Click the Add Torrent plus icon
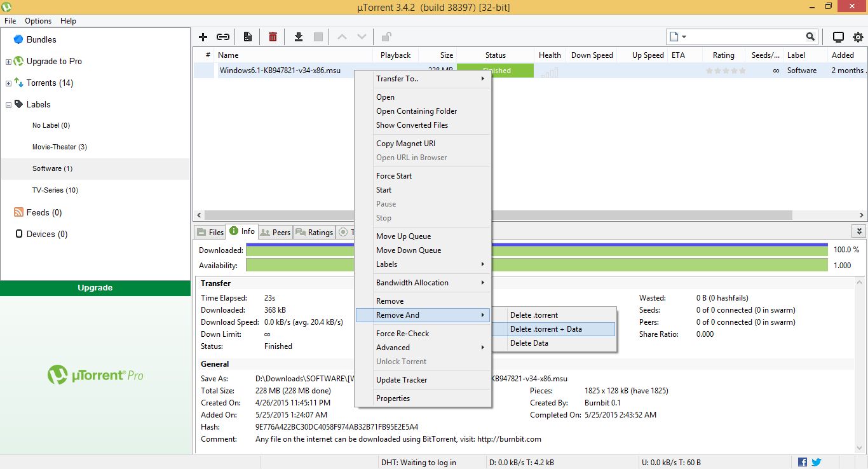The width and height of the screenshot is (868, 469). click(203, 37)
